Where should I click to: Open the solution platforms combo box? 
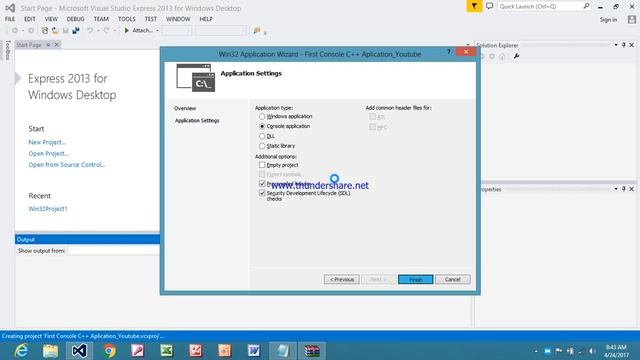221,31
